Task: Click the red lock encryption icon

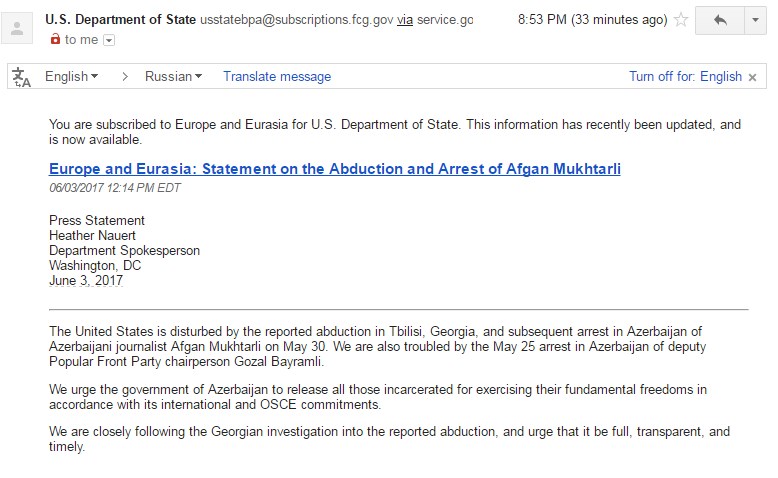Action: point(55,39)
